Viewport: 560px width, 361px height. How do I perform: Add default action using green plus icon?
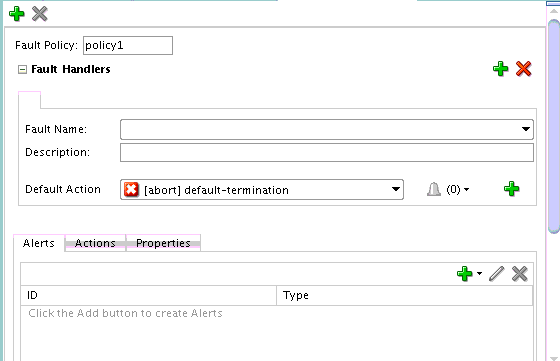point(511,189)
